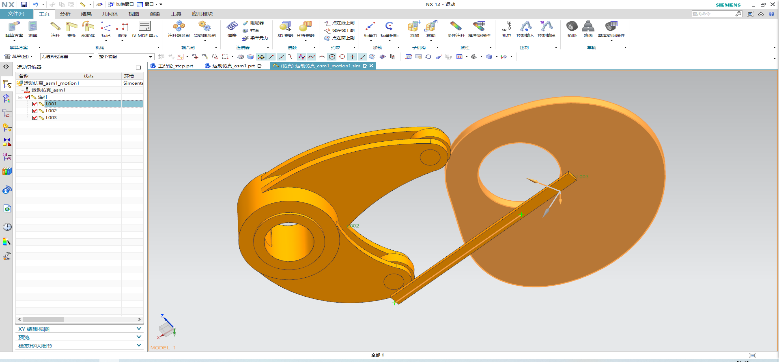Click the view orientation triad in the viewport corner
779x362 pixels.
click(167, 326)
